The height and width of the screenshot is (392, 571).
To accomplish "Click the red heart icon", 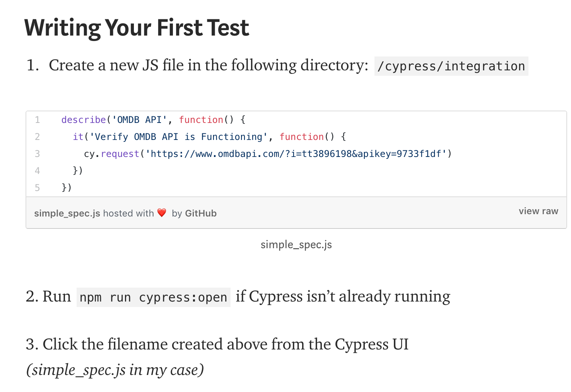I will (162, 213).
